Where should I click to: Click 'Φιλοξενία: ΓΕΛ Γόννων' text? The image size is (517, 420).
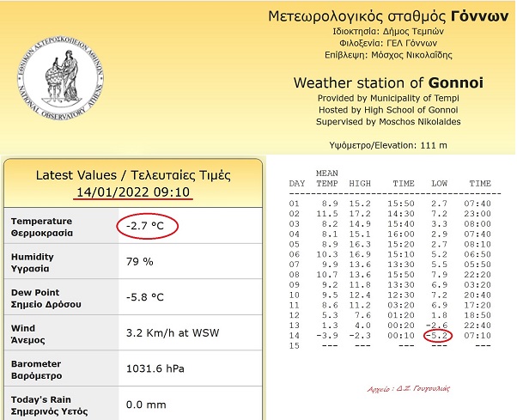(388, 43)
